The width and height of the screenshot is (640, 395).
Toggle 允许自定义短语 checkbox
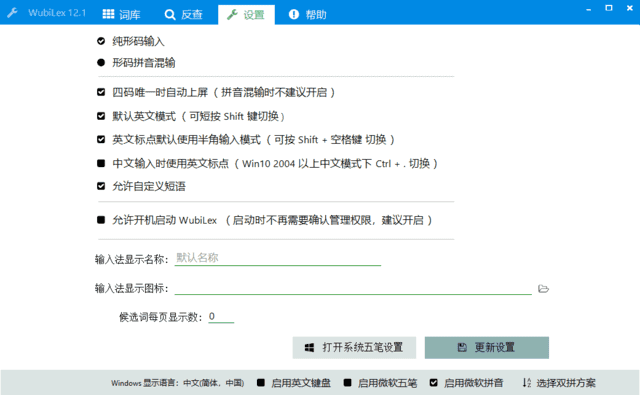point(101,186)
